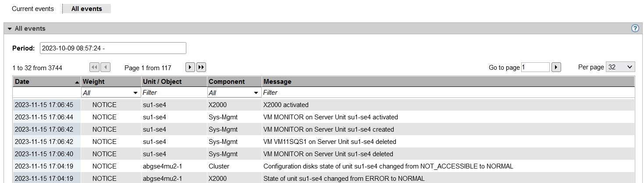The height and width of the screenshot is (183, 644).
Task: Jump to the last page arrow
Action: point(201,67)
